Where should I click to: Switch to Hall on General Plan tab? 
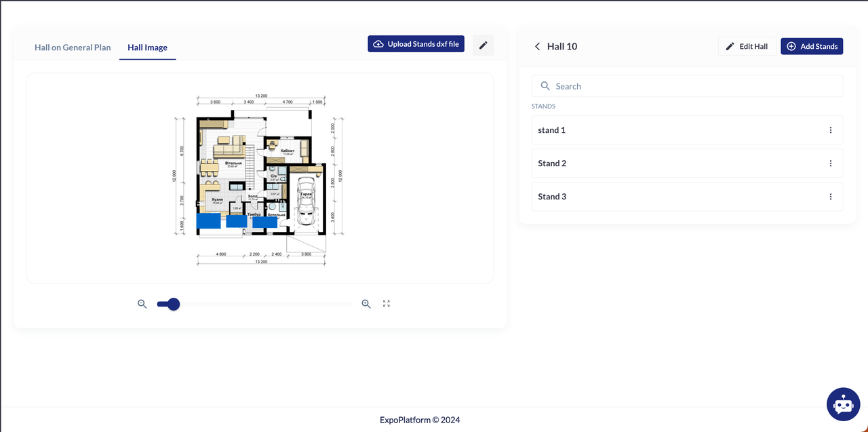(x=73, y=47)
